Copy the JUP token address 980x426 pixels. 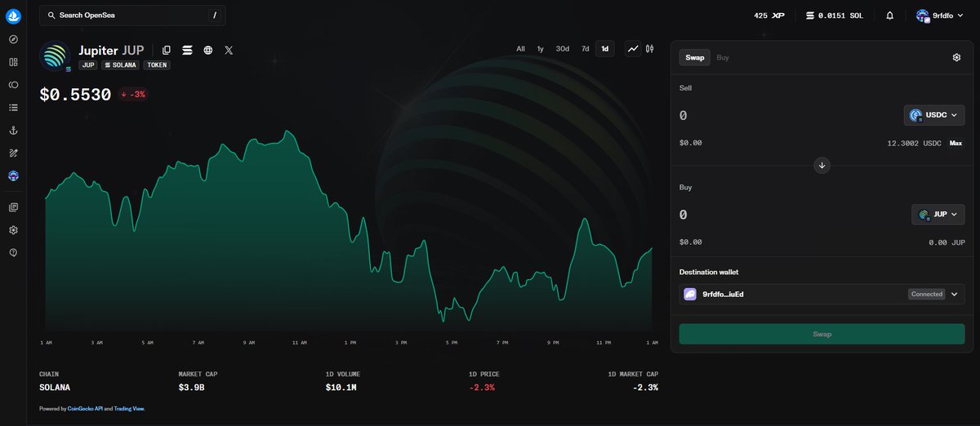pyautogui.click(x=167, y=51)
